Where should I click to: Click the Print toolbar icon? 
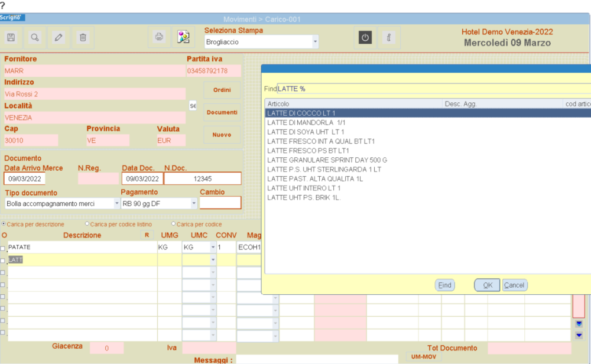[x=159, y=37]
